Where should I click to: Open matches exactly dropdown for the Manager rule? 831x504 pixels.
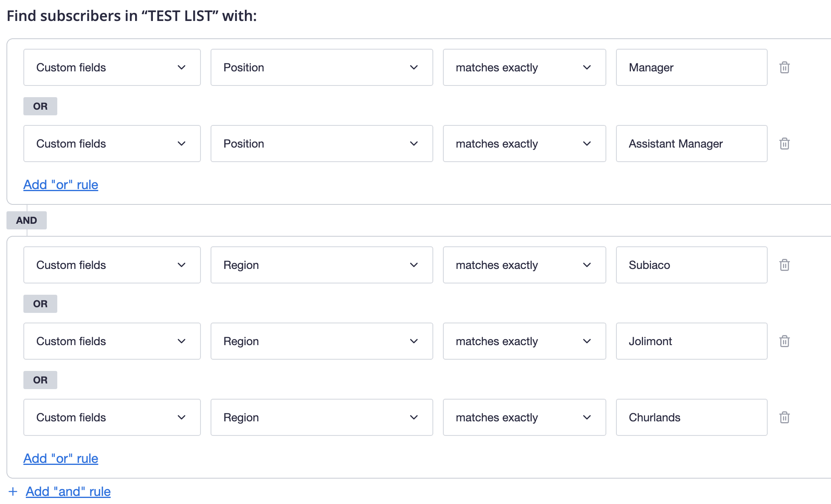524,67
